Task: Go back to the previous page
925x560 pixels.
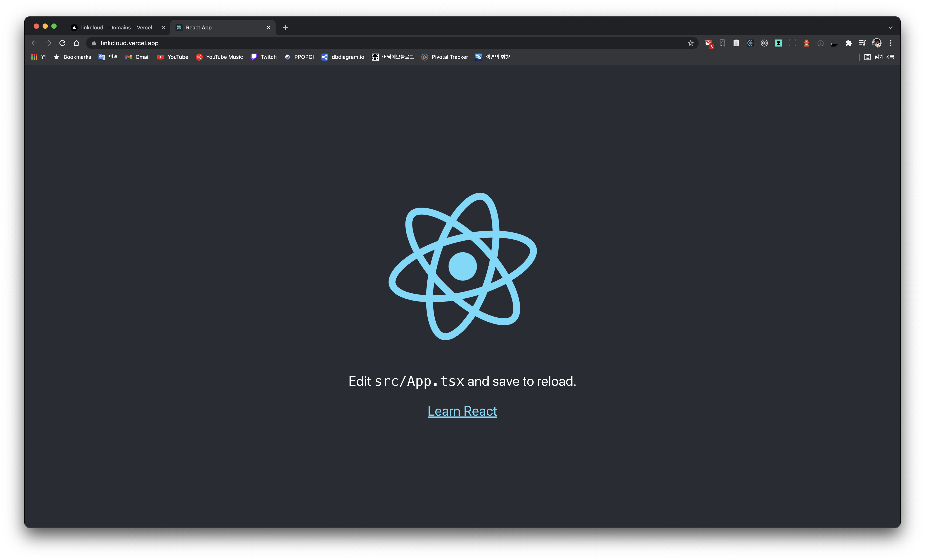Action: pyautogui.click(x=34, y=43)
